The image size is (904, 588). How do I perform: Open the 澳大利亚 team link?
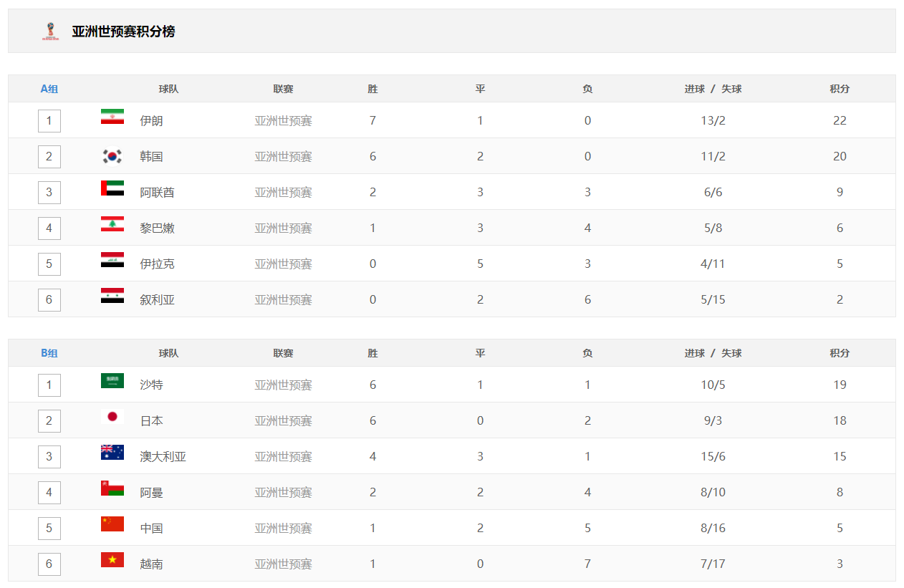(x=163, y=456)
